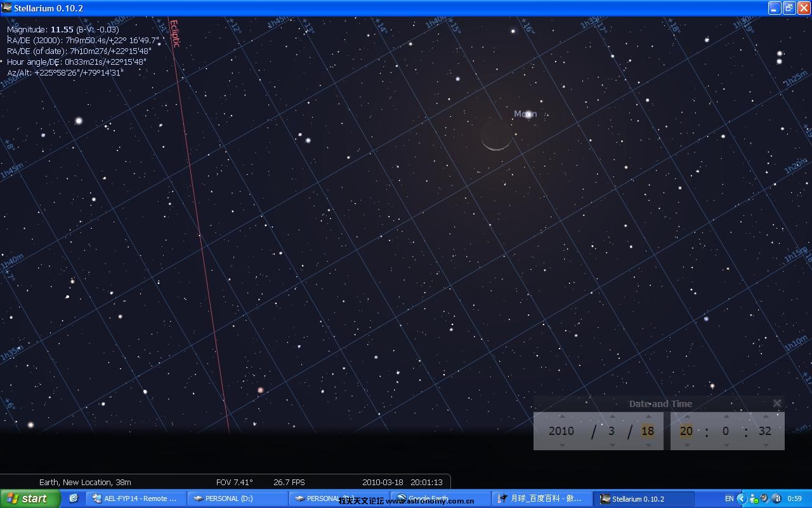Viewport: 812px width, 508px height.
Task: Click the 1h20m grid label
Action: [x=797, y=166]
